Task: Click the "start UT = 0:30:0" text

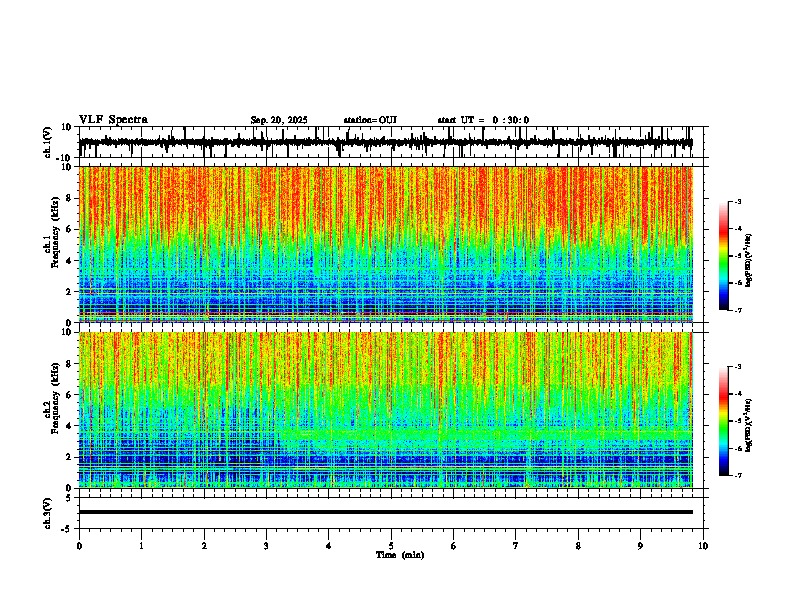Action: point(483,120)
